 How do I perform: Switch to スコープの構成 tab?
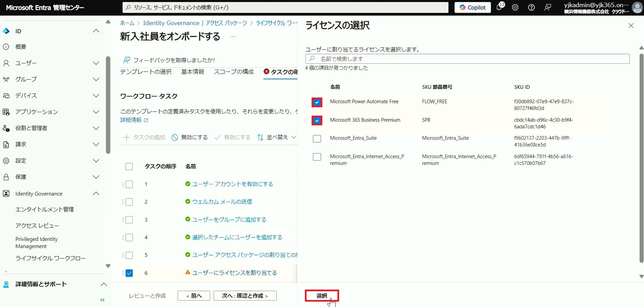(x=234, y=72)
